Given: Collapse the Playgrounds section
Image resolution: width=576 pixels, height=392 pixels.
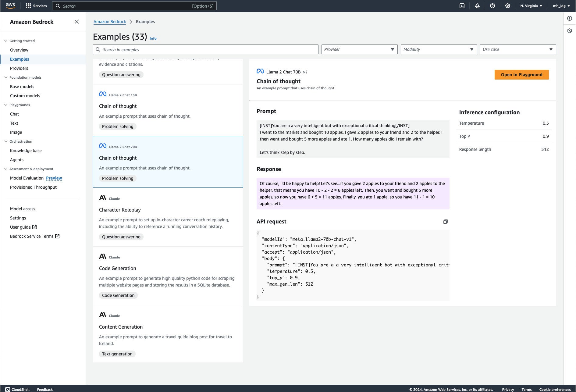Looking at the screenshot, I should click(6, 105).
